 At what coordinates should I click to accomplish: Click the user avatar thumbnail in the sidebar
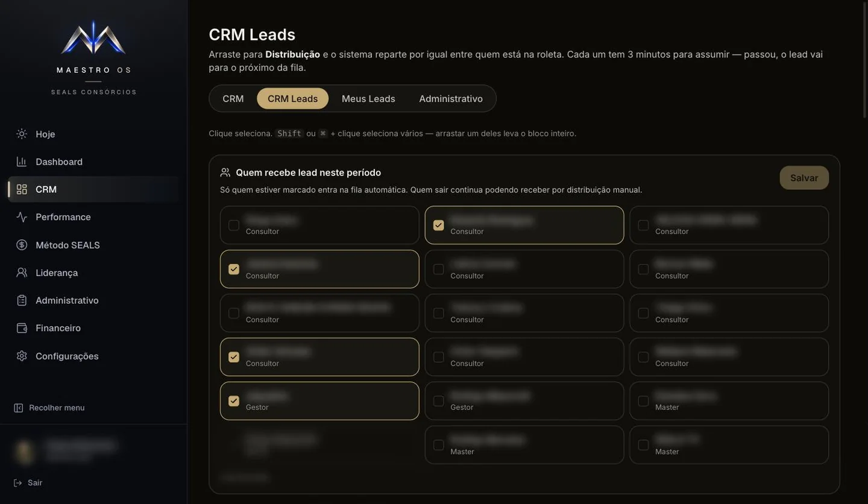coord(25,452)
